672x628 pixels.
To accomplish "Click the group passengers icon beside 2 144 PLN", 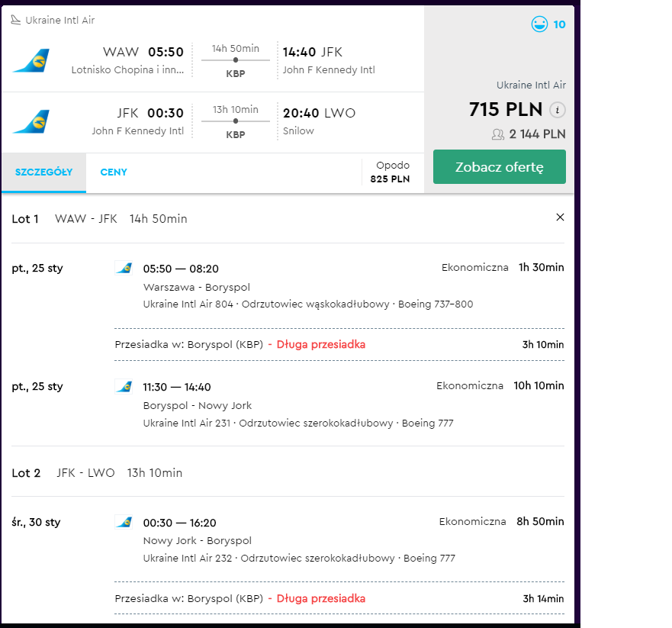I will (x=497, y=134).
